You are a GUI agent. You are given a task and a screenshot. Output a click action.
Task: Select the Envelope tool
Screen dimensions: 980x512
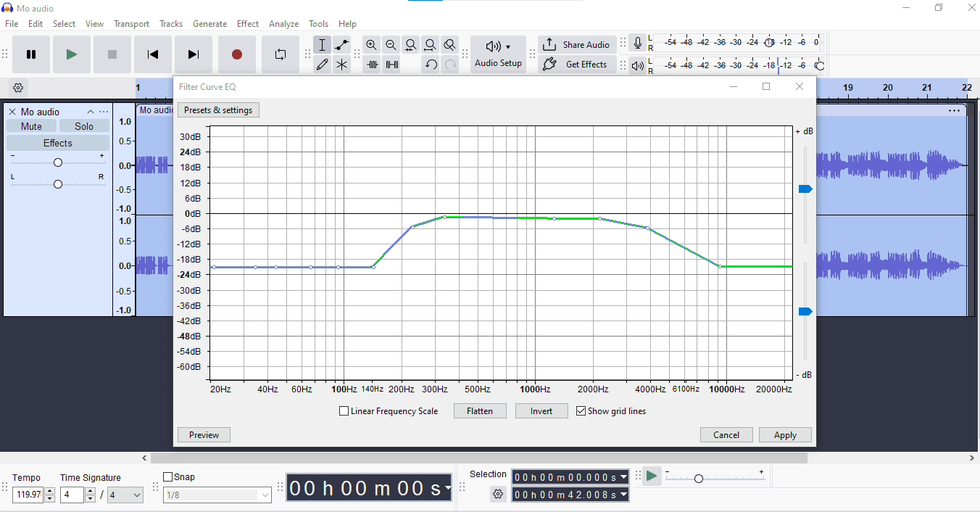click(341, 45)
